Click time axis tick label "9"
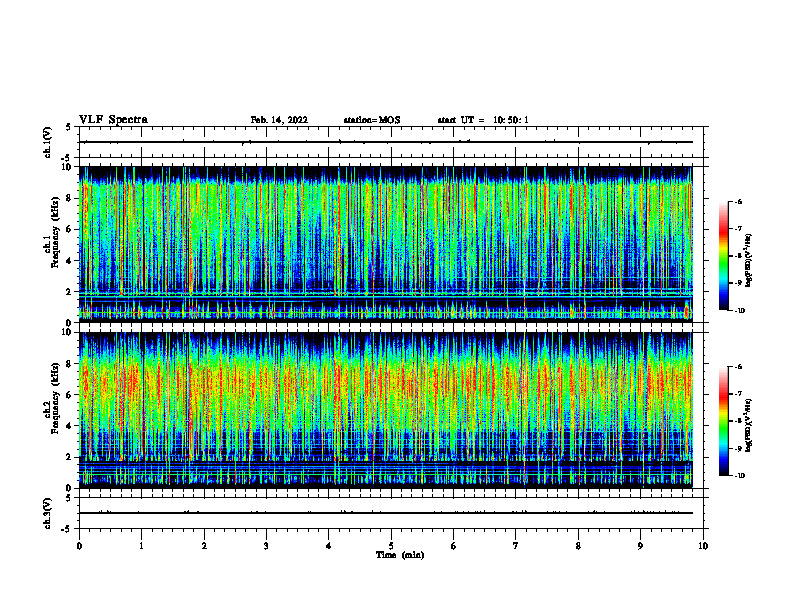This screenshot has height=612, width=792. pyautogui.click(x=640, y=546)
